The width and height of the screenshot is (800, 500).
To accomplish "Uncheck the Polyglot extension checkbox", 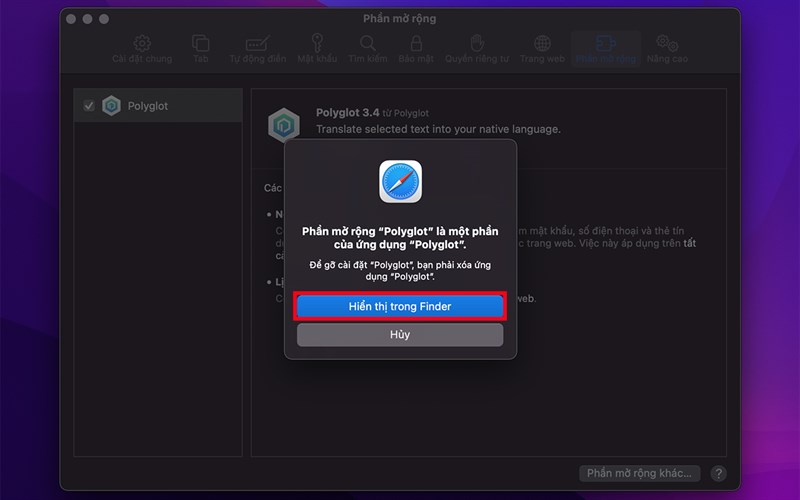I will [x=89, y=106].
